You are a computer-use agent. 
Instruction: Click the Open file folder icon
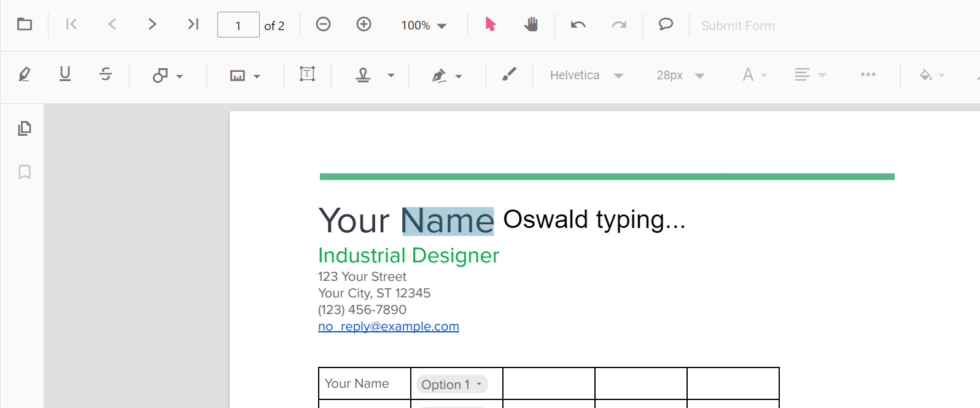coord(25,25)
